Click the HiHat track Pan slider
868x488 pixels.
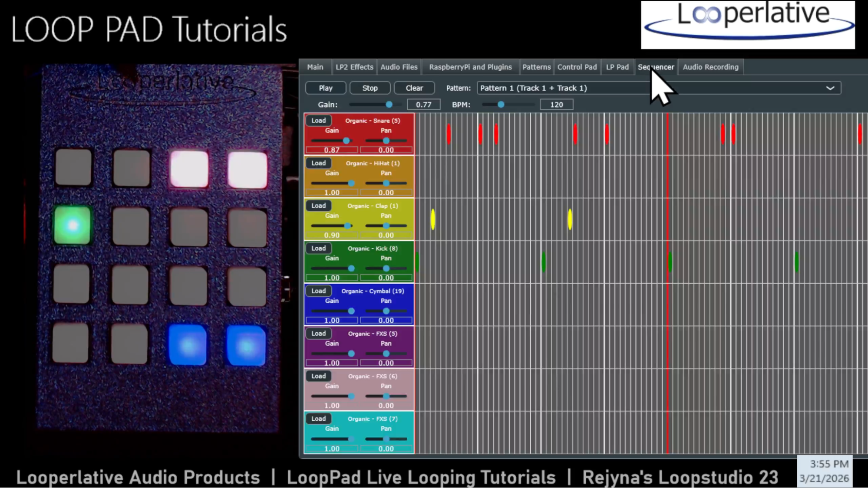(386, 183)
